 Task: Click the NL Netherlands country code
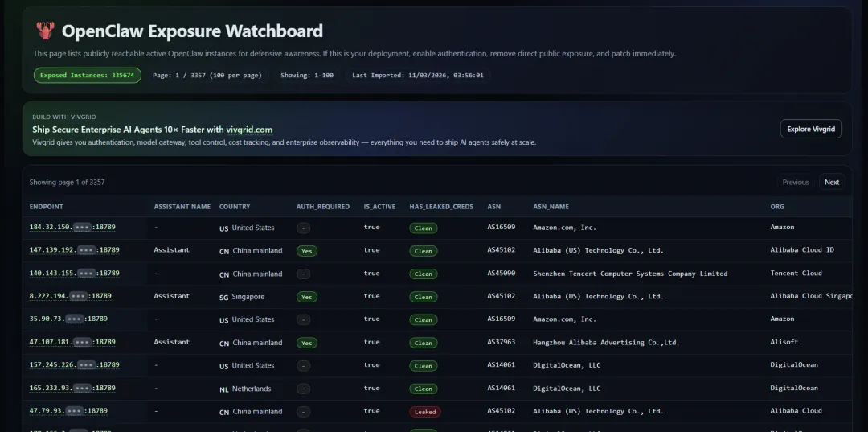pyautogui.click(x=224, y=389)
